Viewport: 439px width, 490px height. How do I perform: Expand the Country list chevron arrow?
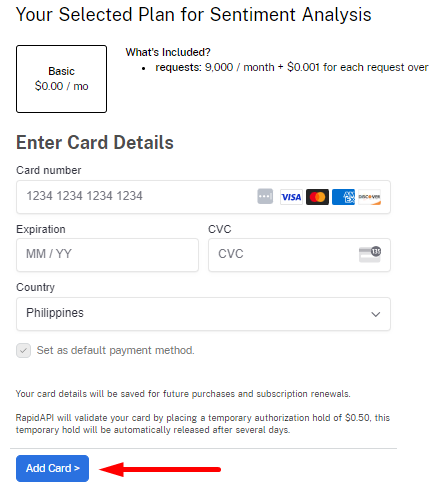coord(376,314)
